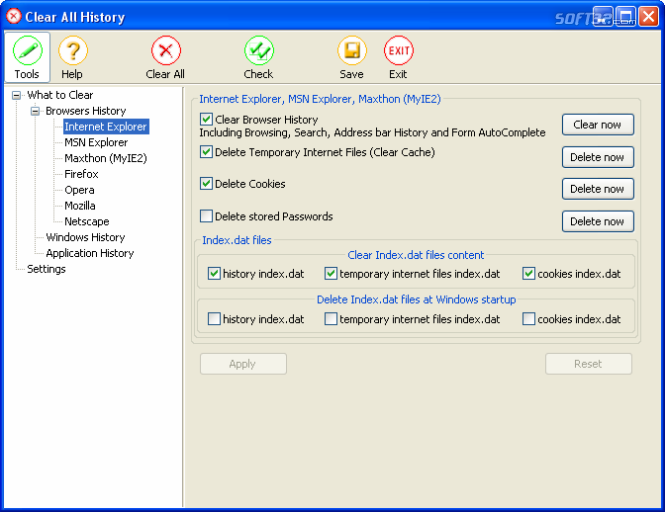
Task: Open the Tools toolbar icon
Action: [x=27, y=57]
